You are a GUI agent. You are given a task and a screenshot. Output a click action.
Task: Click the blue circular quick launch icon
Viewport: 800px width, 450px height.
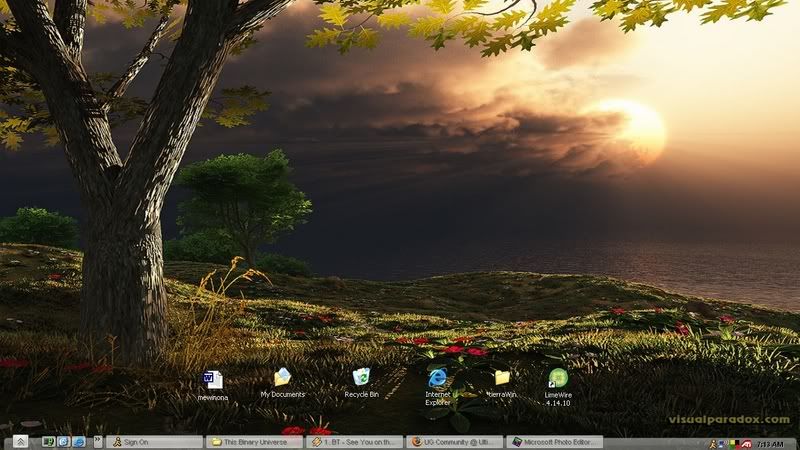[63, 442]
